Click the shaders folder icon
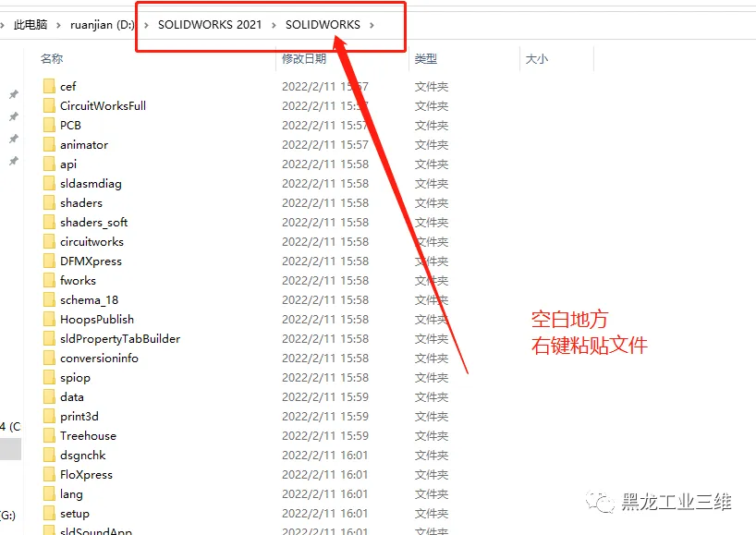Image resolution: width=756 pixels, height=535 pixels. (x=49, y=203)
